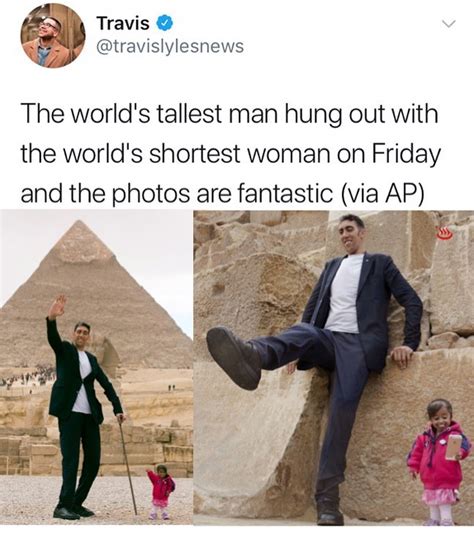The image size is (474, 534).
Task: Click the pyramid peak in the left photo
Action: tap(79, 227)
